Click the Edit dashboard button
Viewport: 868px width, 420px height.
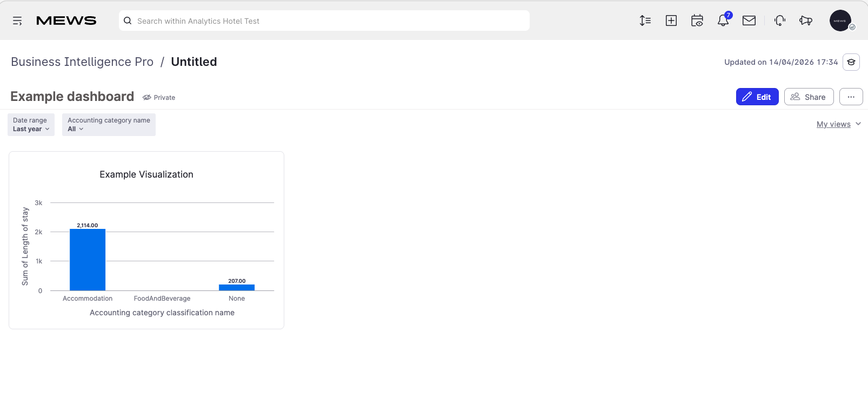(757, 97)
